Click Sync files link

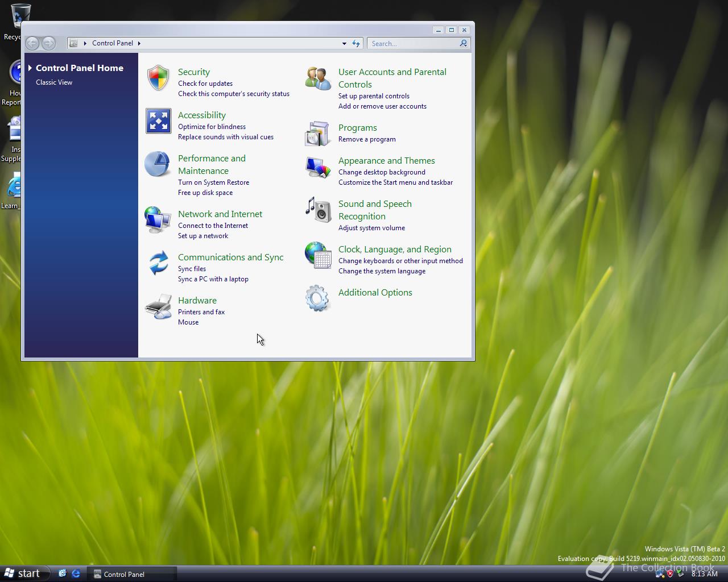[192, 269]
